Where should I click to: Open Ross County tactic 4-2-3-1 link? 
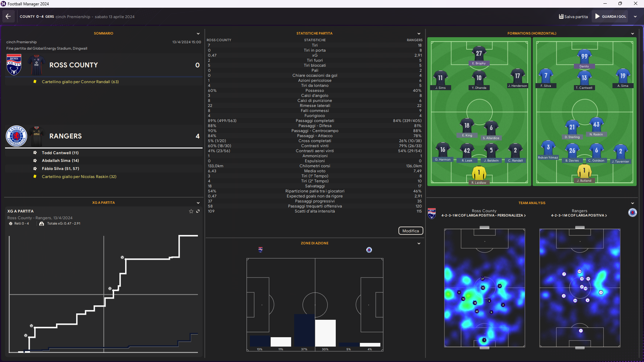click(483, 216)
